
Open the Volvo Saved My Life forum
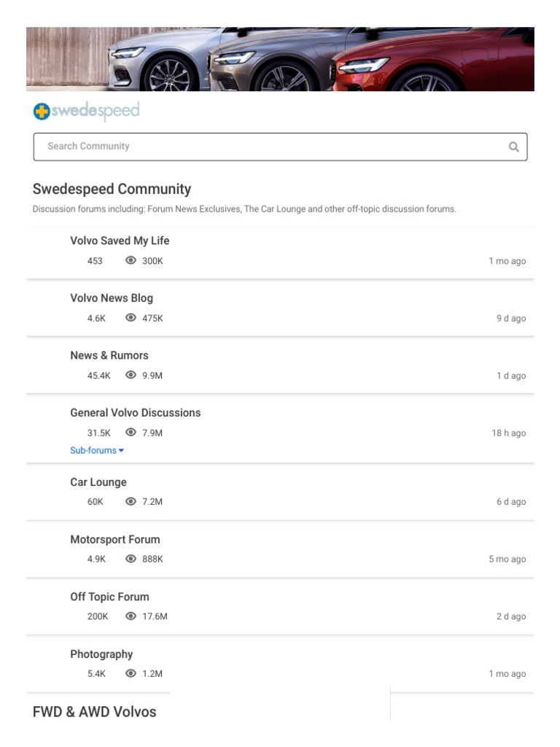click(x=120, y=241)
